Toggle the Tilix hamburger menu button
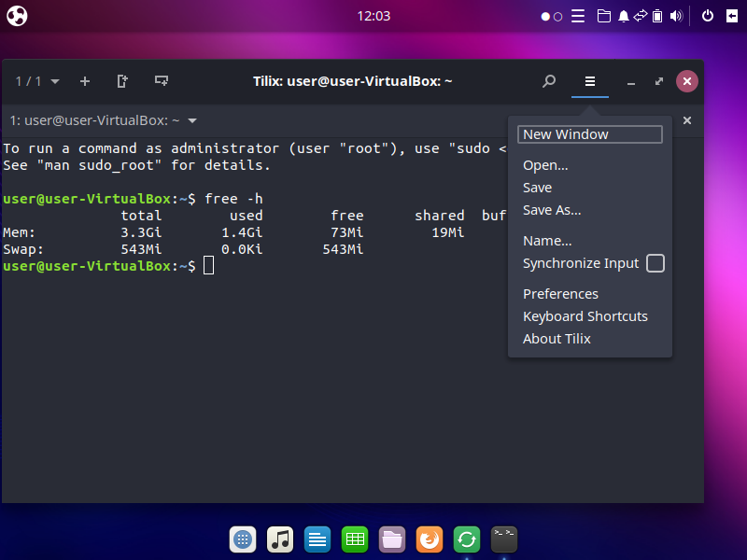The image size is (747, 560). coord(590,81)
